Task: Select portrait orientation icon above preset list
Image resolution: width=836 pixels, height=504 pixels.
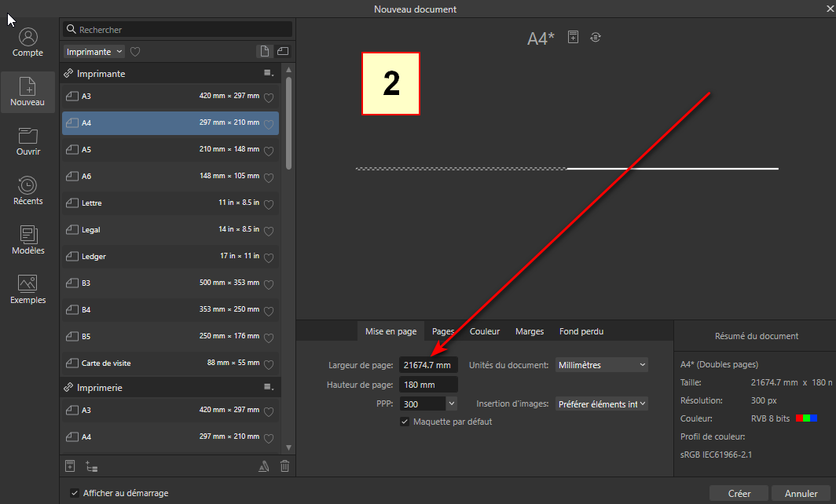Action: 265,51
